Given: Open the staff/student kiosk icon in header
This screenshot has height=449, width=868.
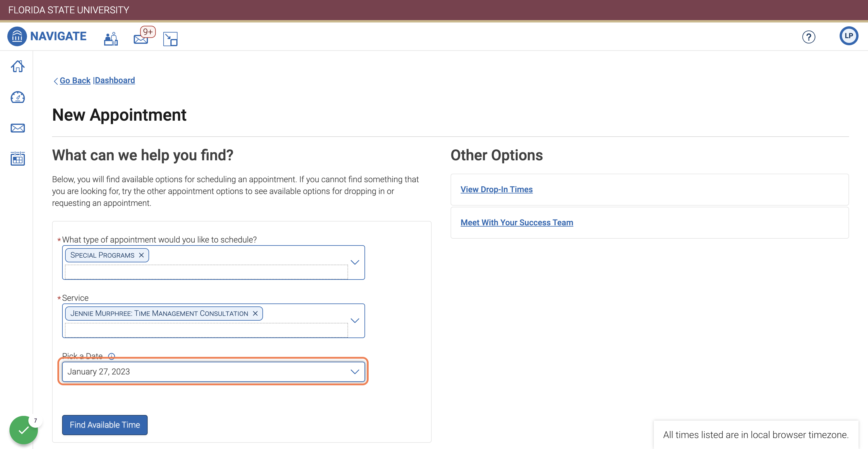Looking at the screenshot, I should tap(111, 39).
